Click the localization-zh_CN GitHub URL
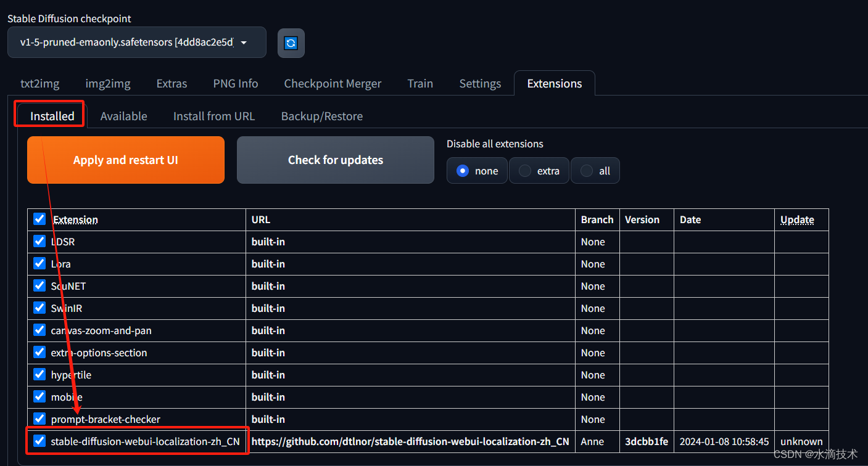Image resolution: width=868 pixels, height=466 pixels. 410,441
